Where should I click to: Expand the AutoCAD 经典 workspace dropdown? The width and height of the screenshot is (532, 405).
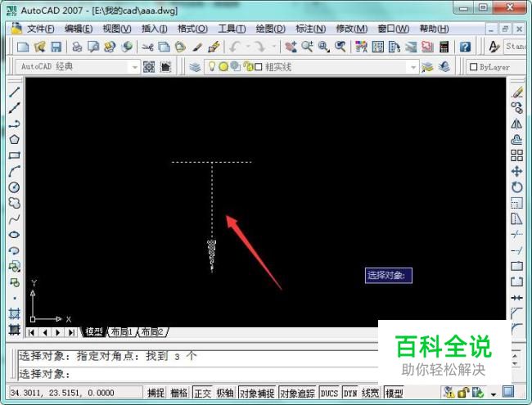(135, 67)
